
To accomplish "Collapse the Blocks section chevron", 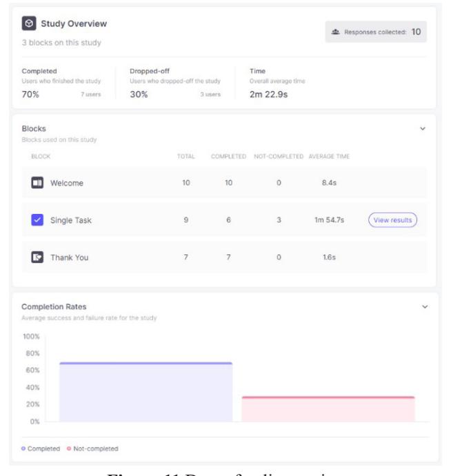I will (423, 129).
